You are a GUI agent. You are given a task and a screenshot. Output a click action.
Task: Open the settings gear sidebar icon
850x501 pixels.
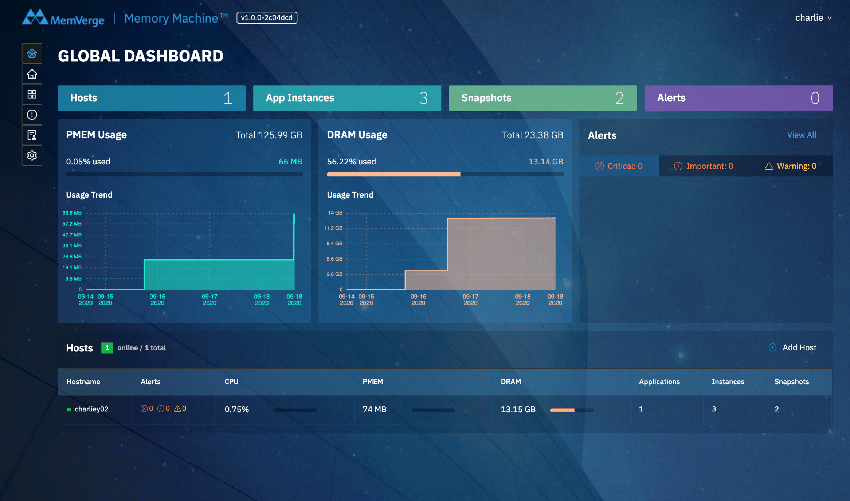[32, 156]
